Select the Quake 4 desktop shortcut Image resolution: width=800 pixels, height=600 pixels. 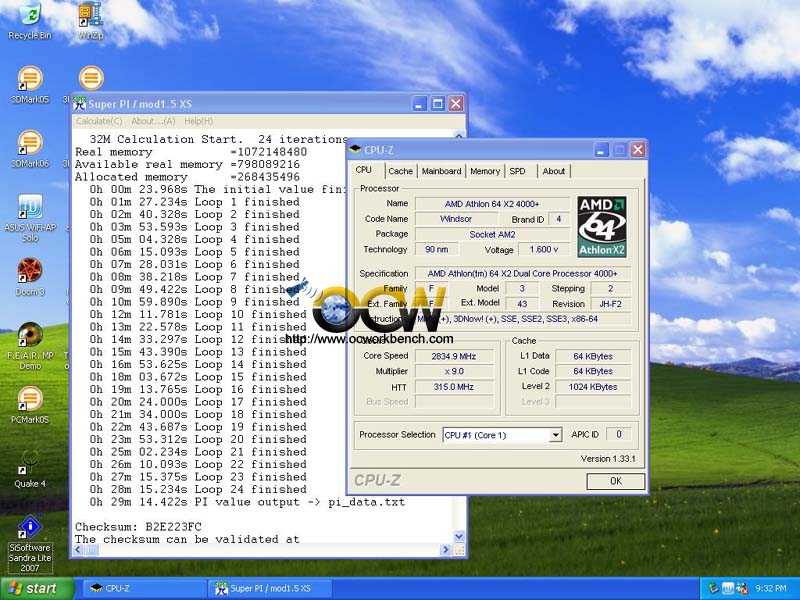30,469
